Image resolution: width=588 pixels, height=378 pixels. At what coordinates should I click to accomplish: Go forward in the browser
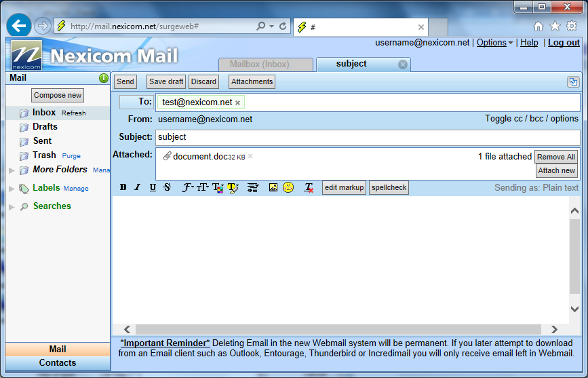42,26
